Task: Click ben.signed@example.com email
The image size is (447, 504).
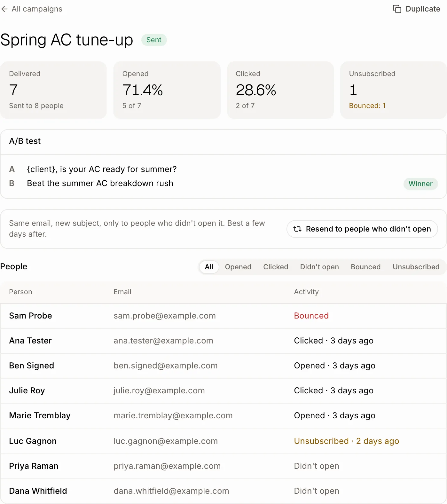Action: (166, 366)
